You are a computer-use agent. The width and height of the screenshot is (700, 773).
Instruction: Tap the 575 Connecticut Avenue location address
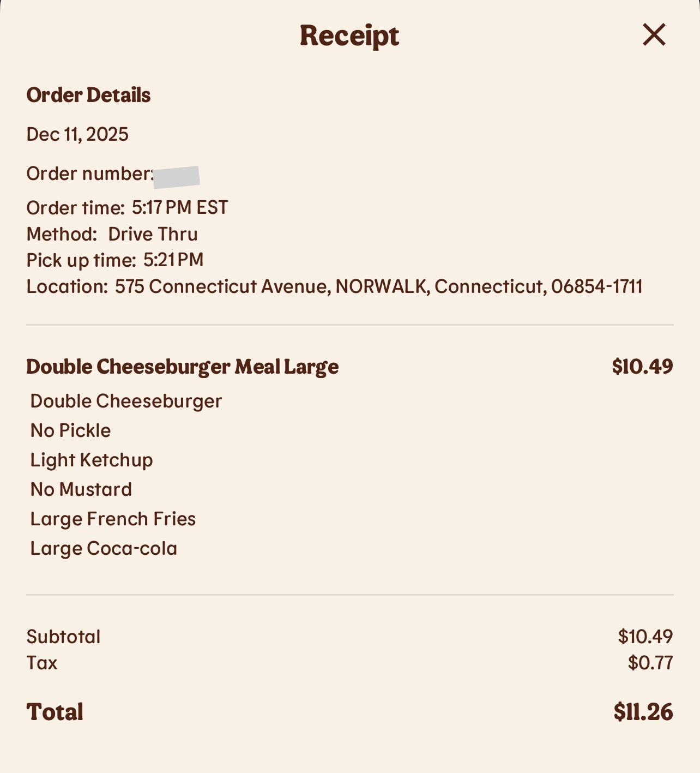[x=378, y=286]
